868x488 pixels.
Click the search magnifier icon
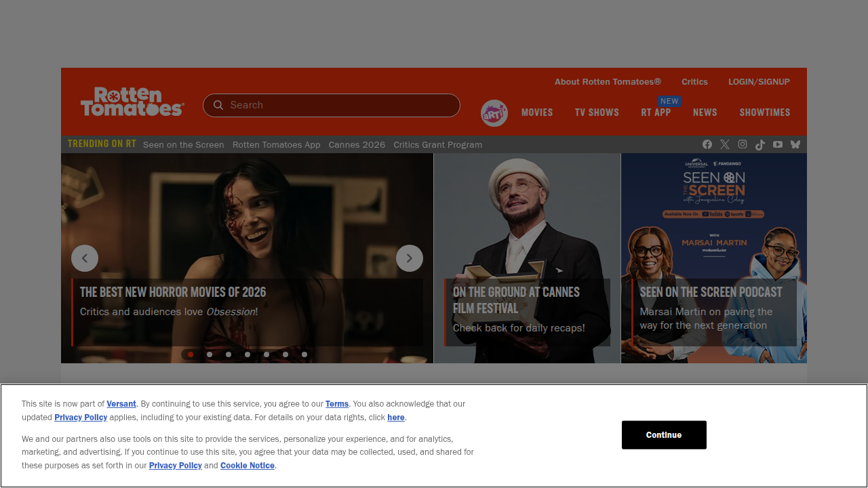pyautogui.click(x=218, y=105)
